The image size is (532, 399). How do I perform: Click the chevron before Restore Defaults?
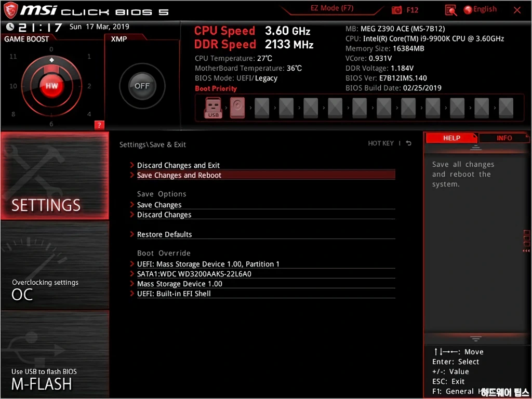point(132,234)
